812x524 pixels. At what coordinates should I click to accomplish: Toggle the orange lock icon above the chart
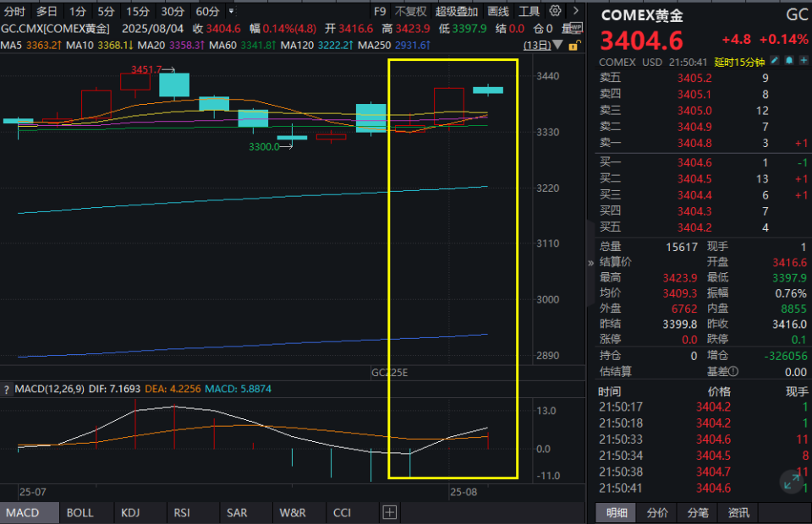pyautogui.click(x=573, y=46)
